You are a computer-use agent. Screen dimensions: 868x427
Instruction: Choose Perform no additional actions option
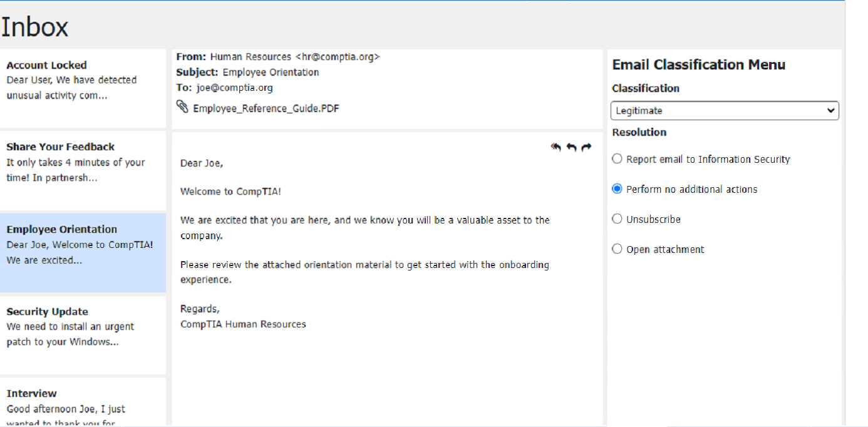tap(617, 189)
